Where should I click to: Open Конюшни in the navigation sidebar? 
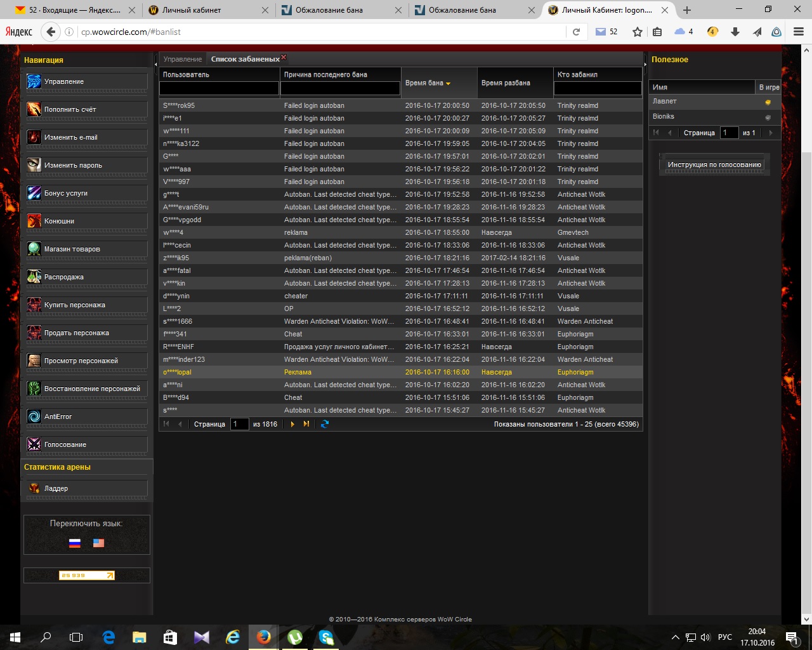click(x=86, y=221)
